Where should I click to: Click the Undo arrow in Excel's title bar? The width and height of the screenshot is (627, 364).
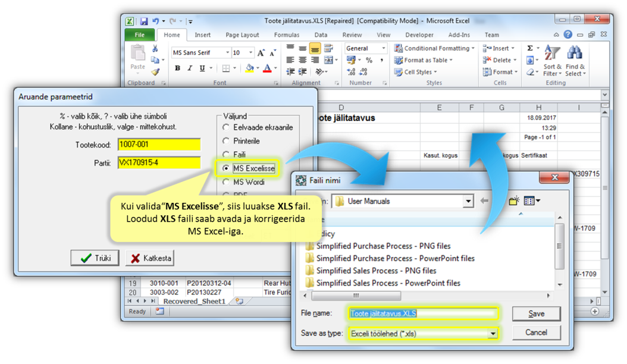[x=155, y=21]
